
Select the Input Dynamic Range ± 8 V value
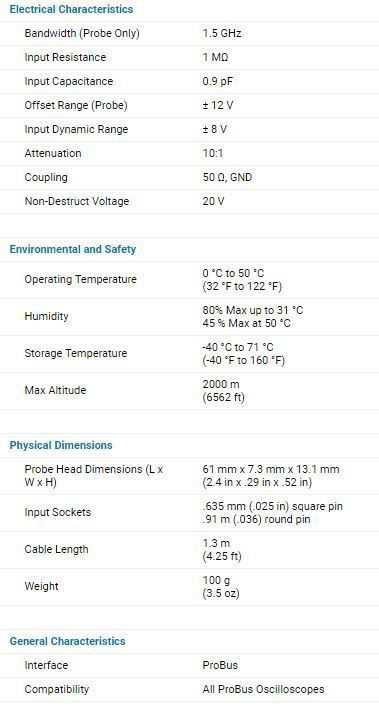215,129
